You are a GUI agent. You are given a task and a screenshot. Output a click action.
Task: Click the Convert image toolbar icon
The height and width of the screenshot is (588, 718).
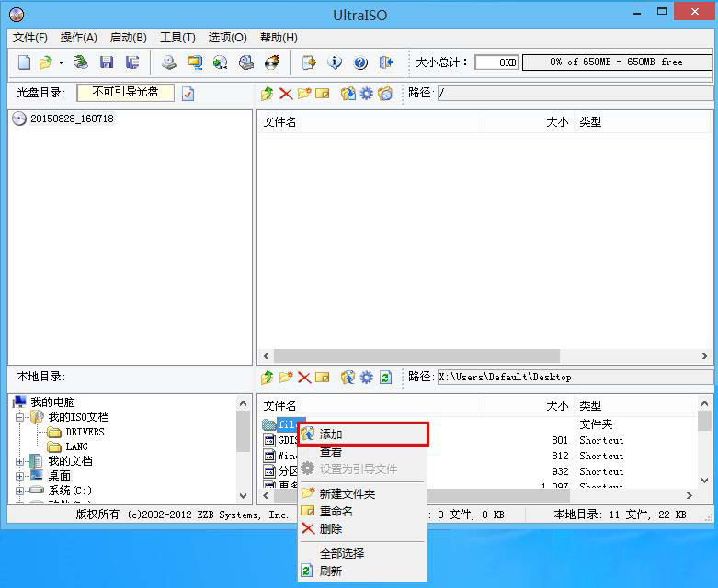pos(221,62)
